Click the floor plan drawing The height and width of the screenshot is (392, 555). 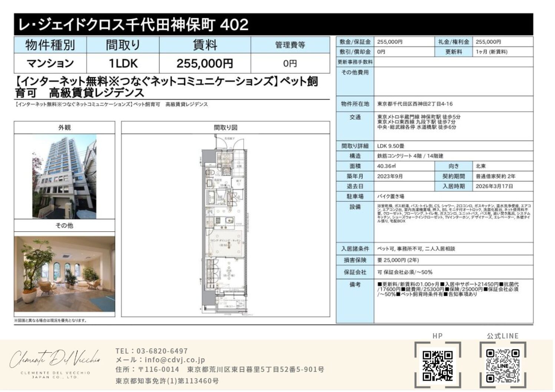coord(225,225)
